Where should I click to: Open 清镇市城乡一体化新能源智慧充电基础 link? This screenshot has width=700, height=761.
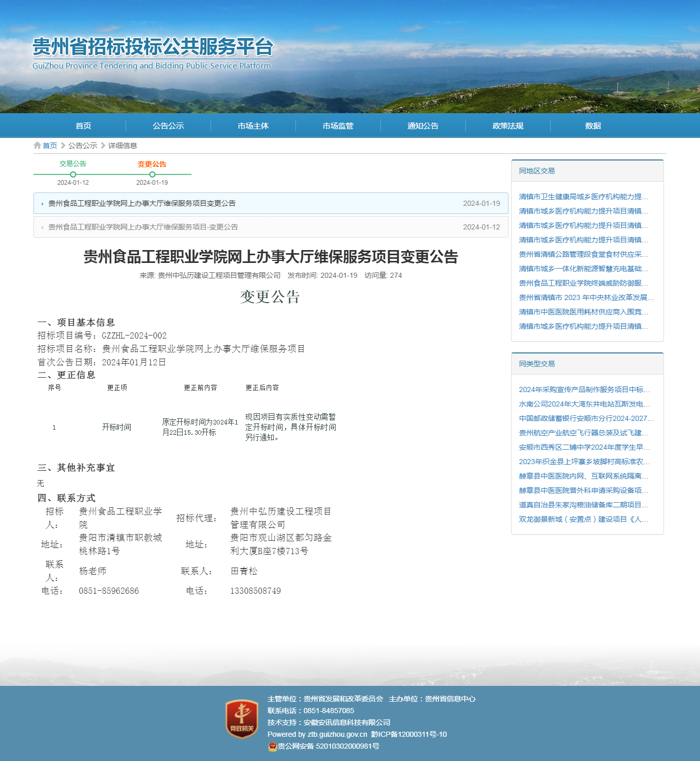point(584,269)
